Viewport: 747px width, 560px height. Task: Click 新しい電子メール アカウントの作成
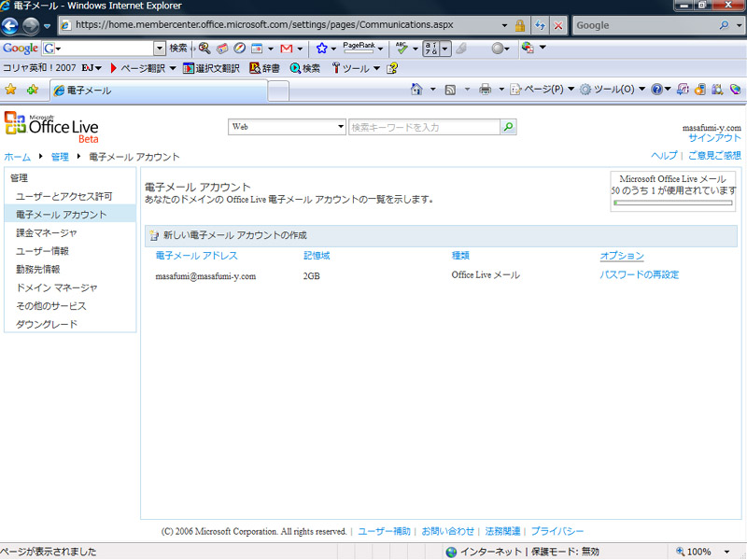click(235, 235)
